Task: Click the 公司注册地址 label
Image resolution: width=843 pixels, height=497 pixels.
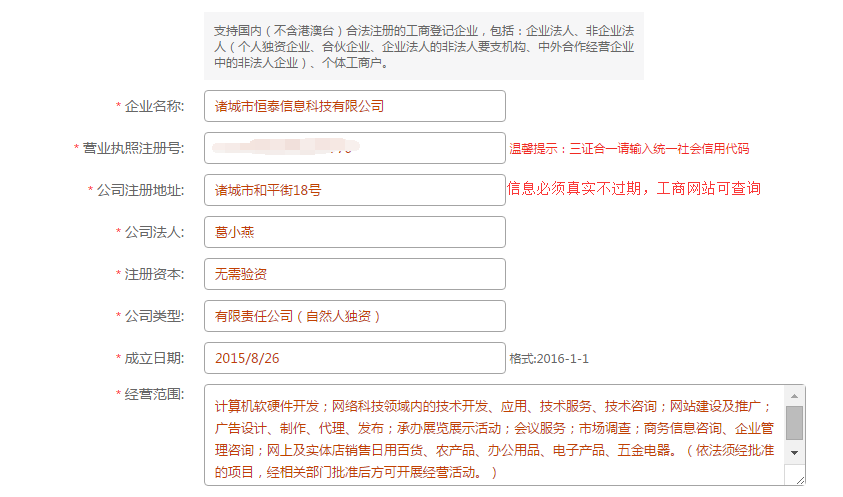Action: point(140,190)
